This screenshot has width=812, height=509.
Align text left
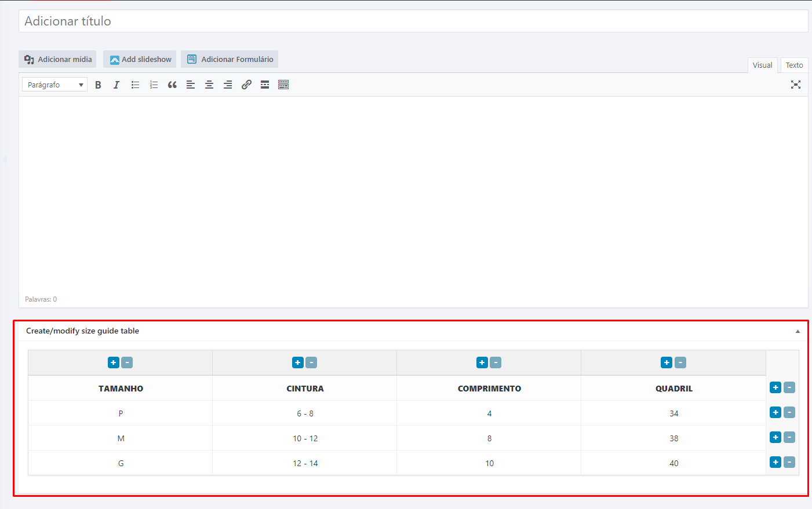point(191,85)
